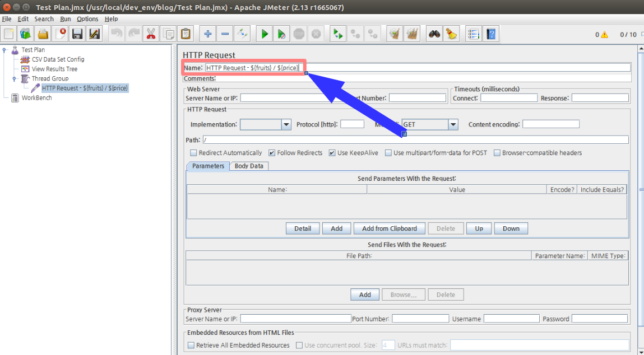Viewport: 644px width, 355px height.
Task: Close the test plan with toolbar icon
Action: [x=61, y=34]
